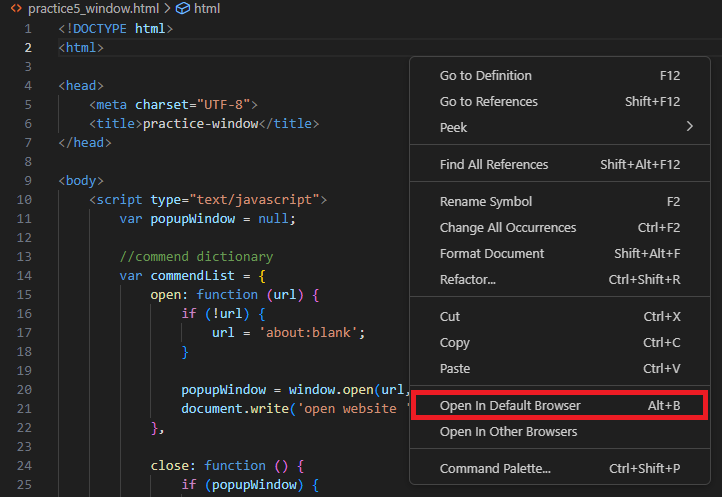Viewport: 722px width, 497px height.
Task: Click the html breadcrumb segment
Action: [x=207, y=8]
